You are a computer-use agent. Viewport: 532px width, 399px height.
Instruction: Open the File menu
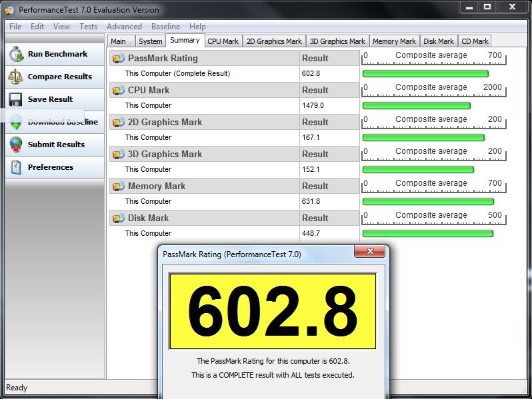(15, 27)
